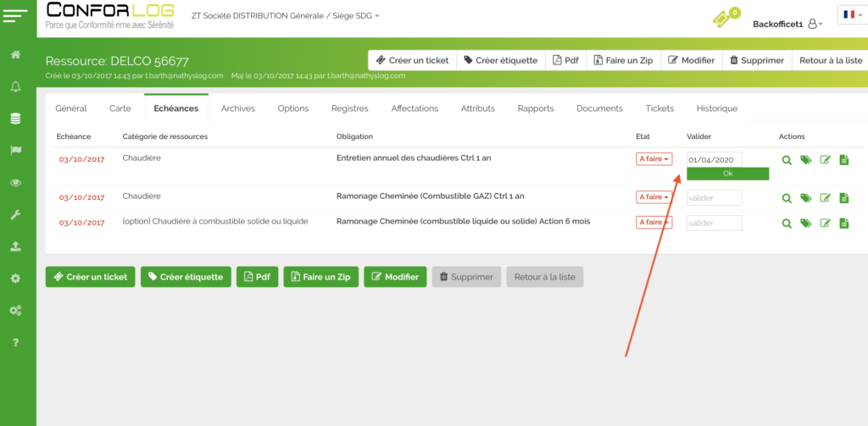
Task: Click the magnifier icon on first échéance row
Action: [x=786, y=160]
